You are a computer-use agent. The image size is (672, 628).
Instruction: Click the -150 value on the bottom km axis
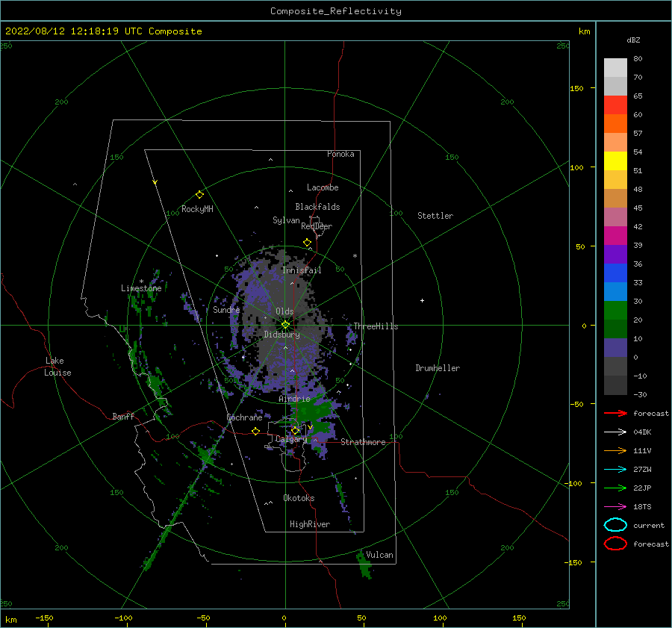[44, 618]
